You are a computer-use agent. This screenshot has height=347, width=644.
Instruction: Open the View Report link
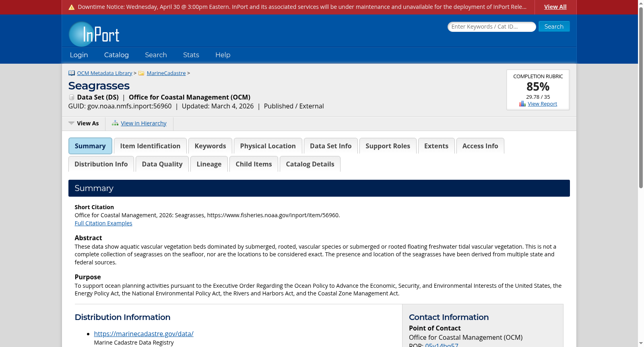(x=543, y=104)
